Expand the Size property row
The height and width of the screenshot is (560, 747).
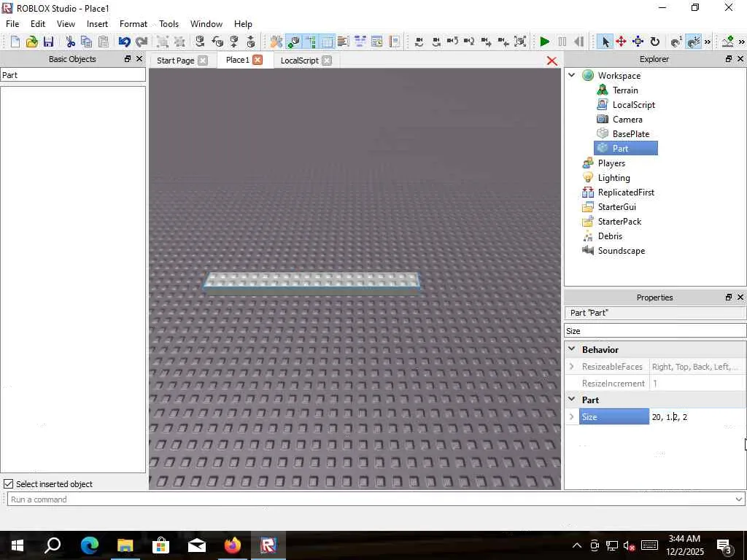[572, 416]
